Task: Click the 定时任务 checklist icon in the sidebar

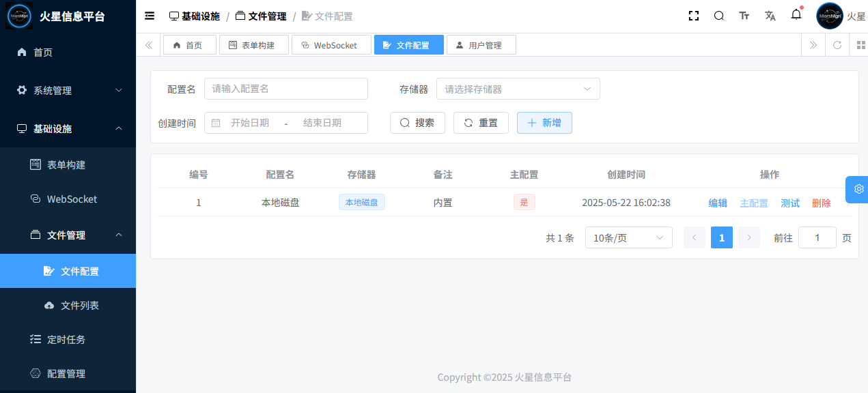Action: pyautogui.click(x=36, y=339)
